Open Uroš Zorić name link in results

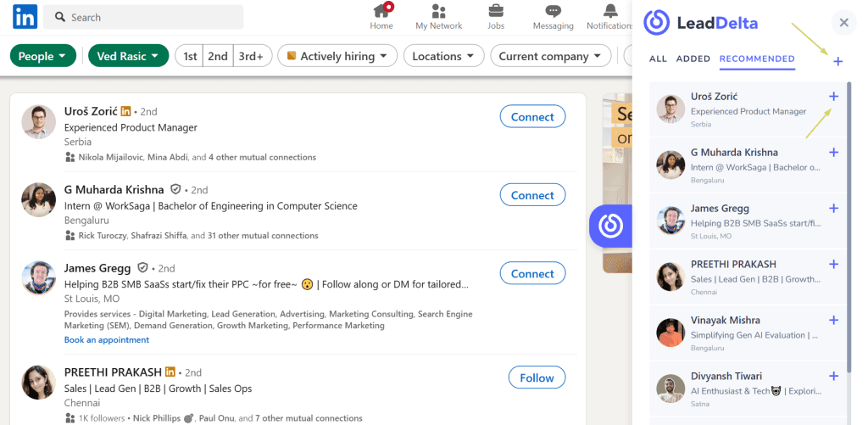point(91,111)
